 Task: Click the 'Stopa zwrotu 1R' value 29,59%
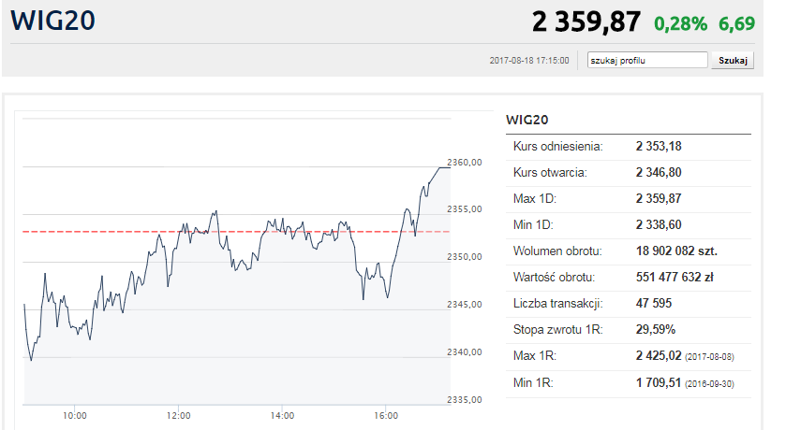coord(655,328)
